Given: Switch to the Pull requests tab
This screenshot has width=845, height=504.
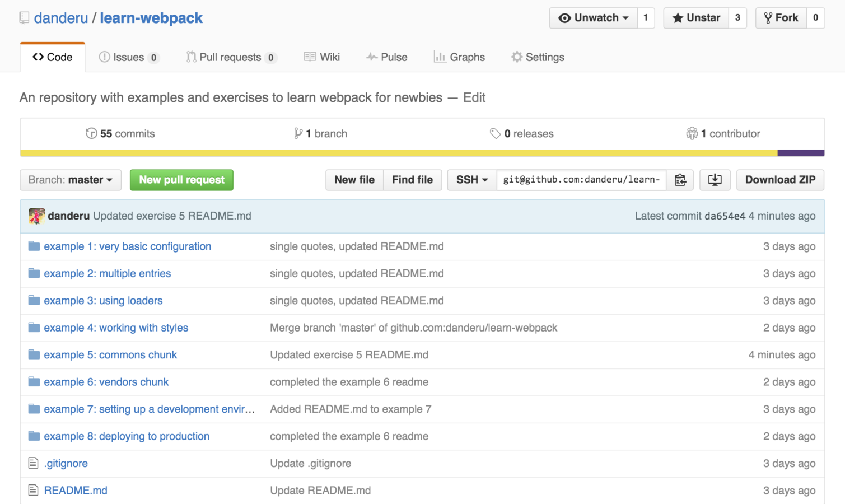Looking at the screenshot, I should (x=231, y=57).
